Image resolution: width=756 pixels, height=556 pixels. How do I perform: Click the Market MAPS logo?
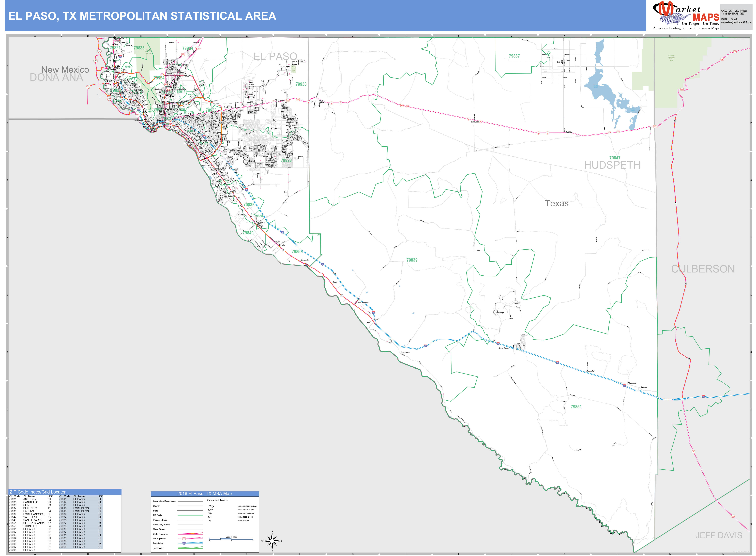[x=686, y=15]
